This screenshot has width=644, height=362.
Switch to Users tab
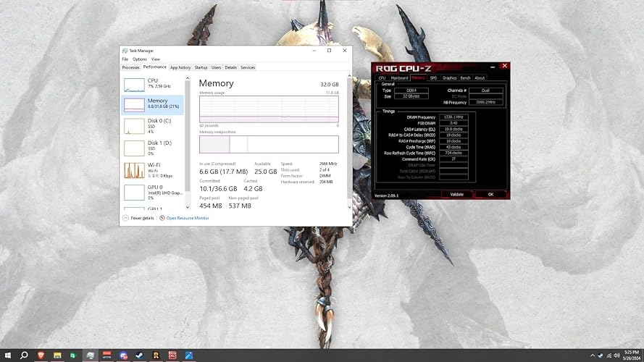click(216, 67)
